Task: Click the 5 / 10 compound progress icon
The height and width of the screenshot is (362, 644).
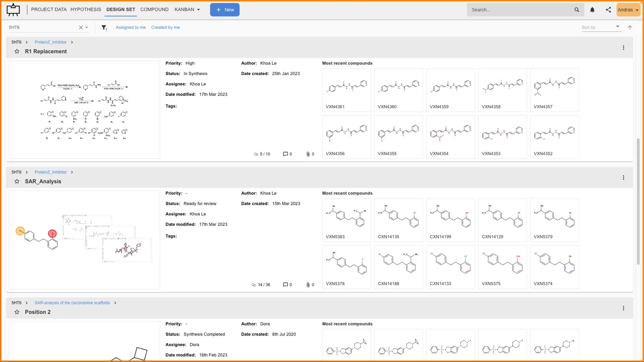Action: pos(256,154)
